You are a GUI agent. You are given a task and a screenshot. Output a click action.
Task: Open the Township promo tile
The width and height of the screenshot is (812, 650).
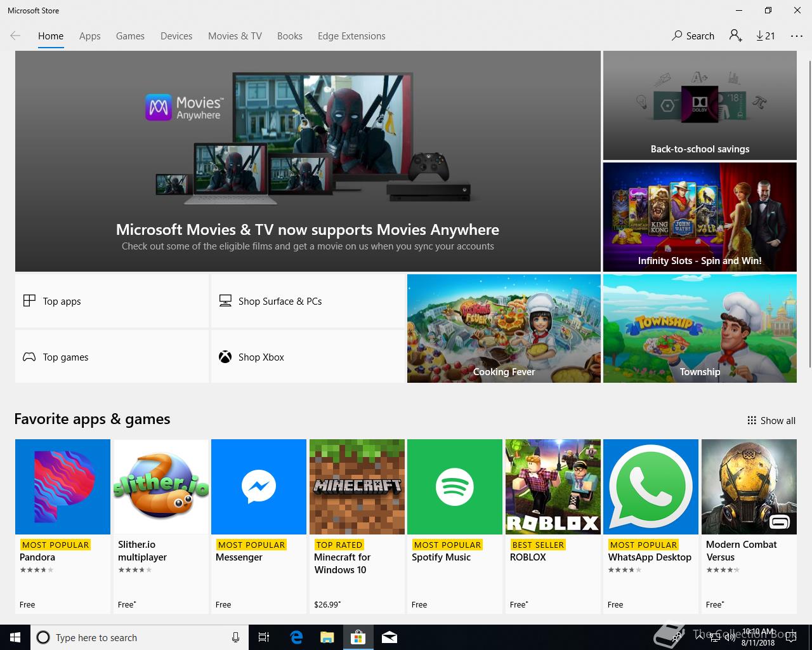700,328
